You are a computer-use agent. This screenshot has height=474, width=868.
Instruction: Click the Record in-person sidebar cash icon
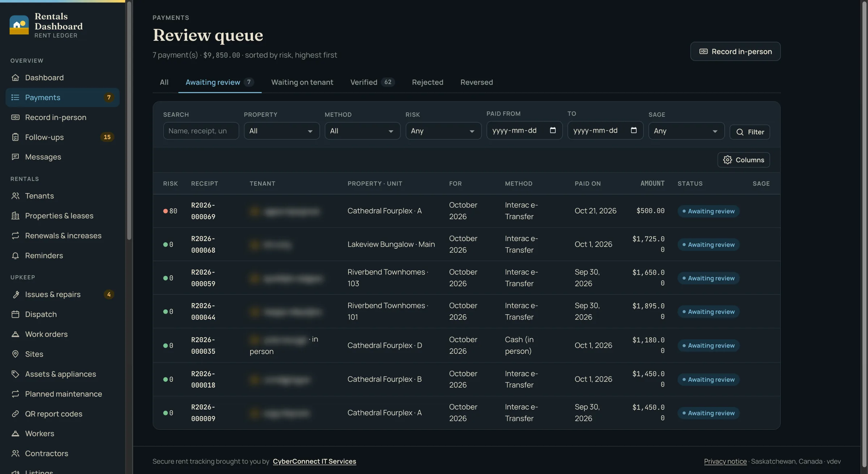[15, 117]
